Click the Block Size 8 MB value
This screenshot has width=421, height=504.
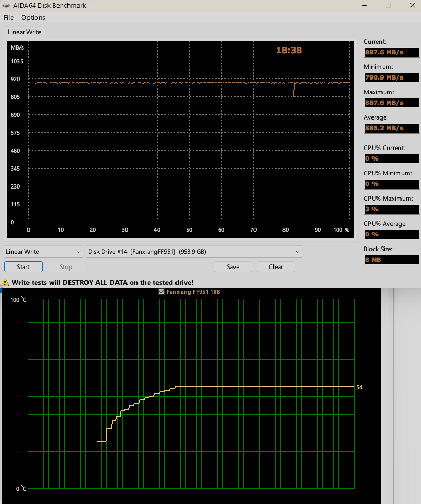click(x=391, y=260)
